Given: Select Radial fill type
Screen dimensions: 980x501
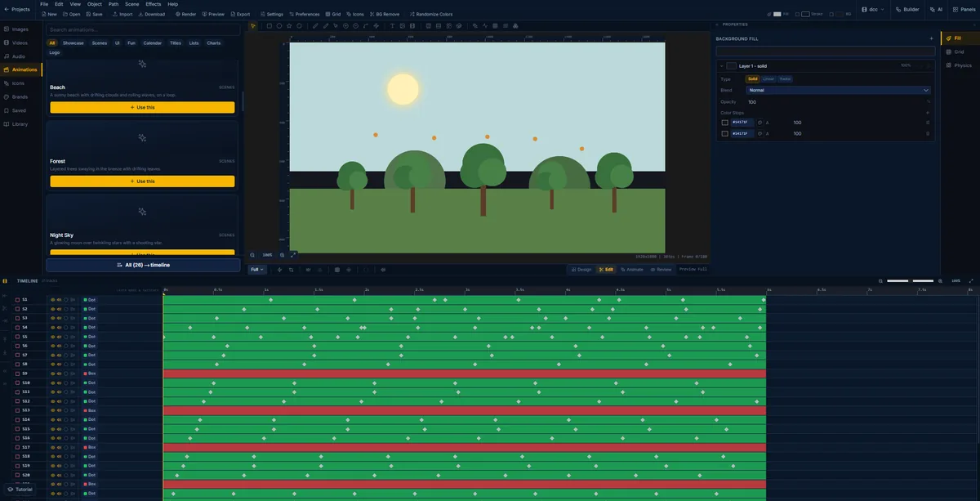Looking at the screenshot, I should pos(785,79).
